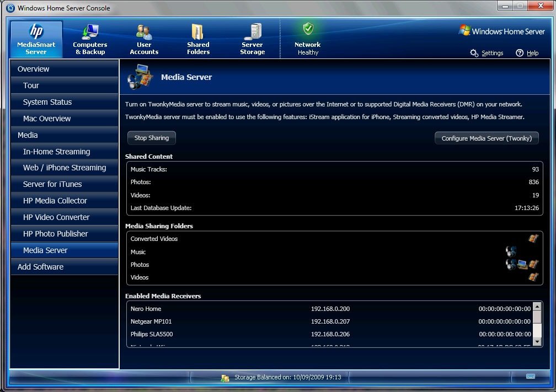Open the MediaSmart Server tab
The height and width of the screenshot is (392, 556).
pos(36,39)
